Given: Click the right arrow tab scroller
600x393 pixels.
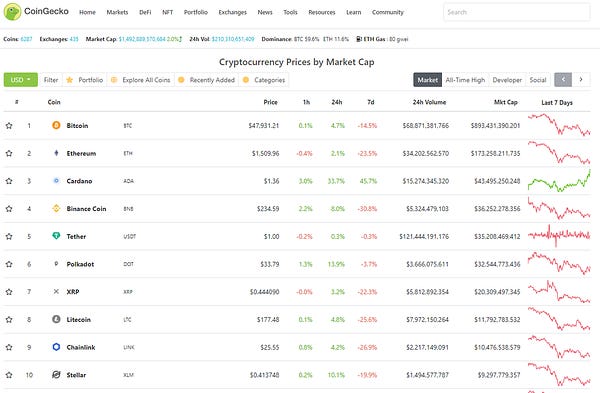Looking at the screenshot, I should point(581,80).
